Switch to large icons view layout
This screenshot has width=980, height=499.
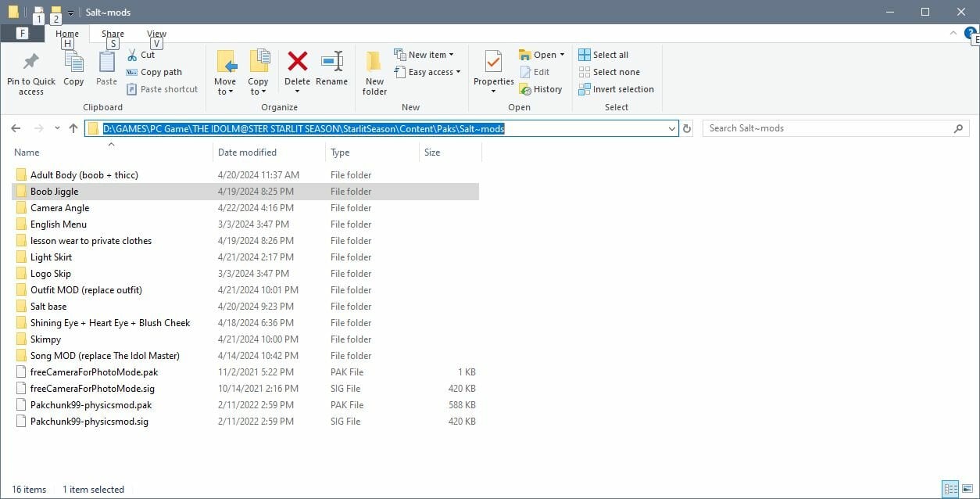(967, 490)
